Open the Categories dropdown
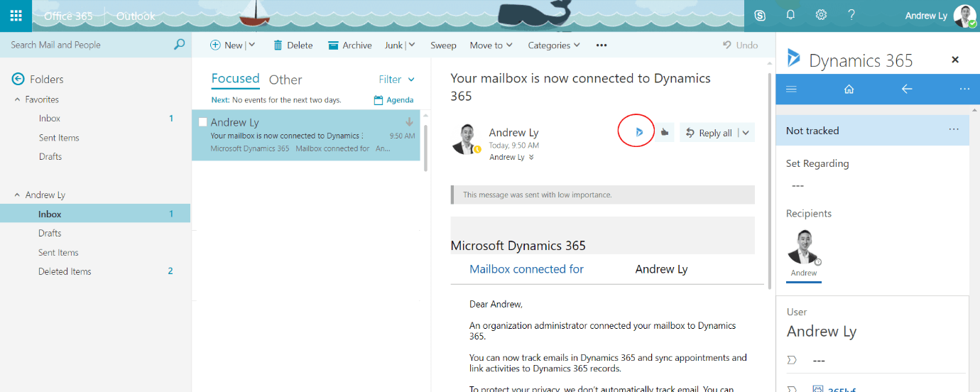This screenshot has width=980, height=392. 554,45
